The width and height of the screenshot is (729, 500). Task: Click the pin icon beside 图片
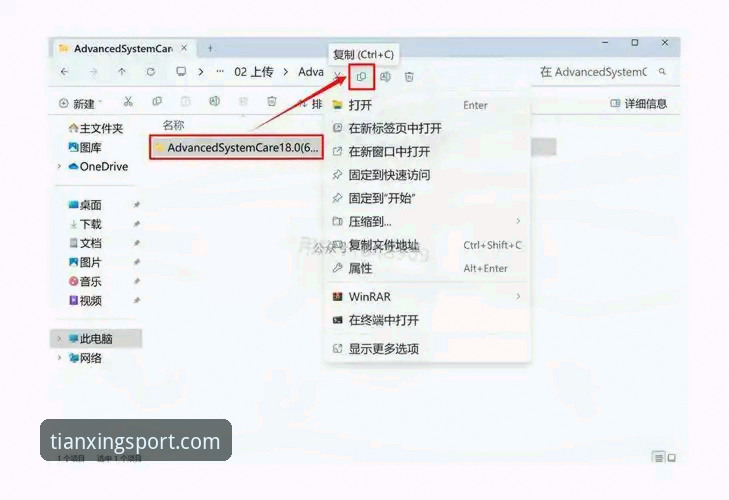click(x=137, y=262)
